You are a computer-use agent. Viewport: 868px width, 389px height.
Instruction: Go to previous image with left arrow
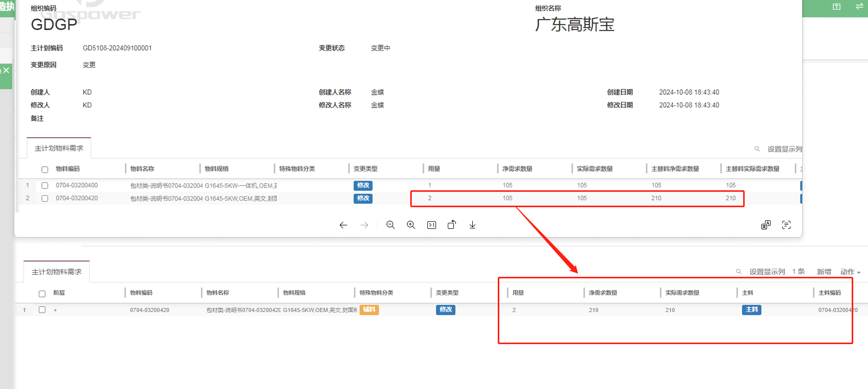click(x=343, y=225)
